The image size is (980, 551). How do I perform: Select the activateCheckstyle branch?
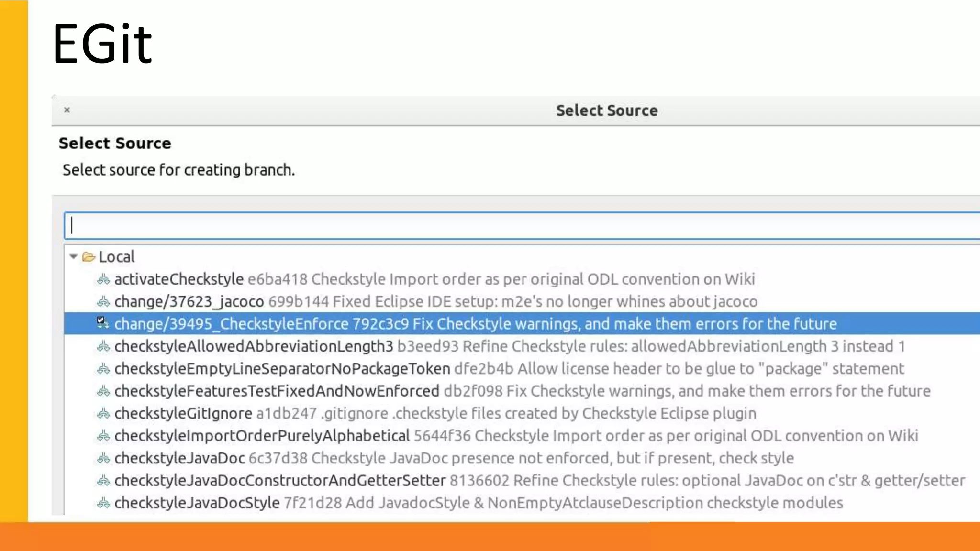coord(179,279)
